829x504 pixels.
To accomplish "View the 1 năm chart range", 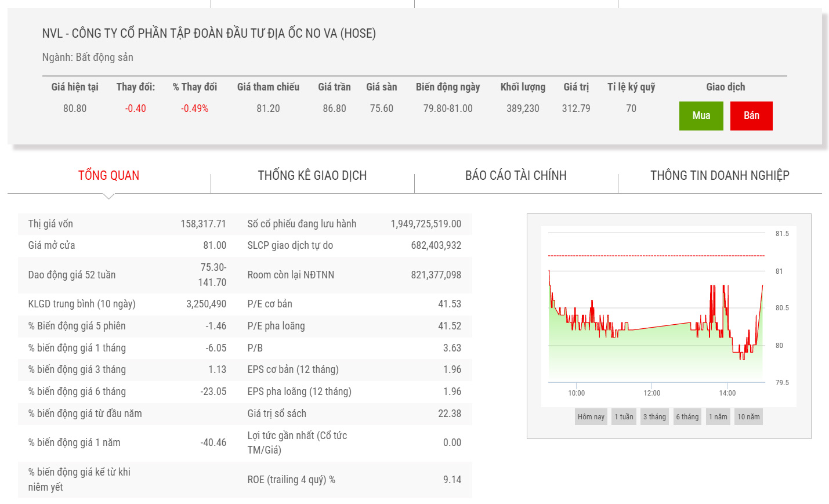I will [718, 416].
